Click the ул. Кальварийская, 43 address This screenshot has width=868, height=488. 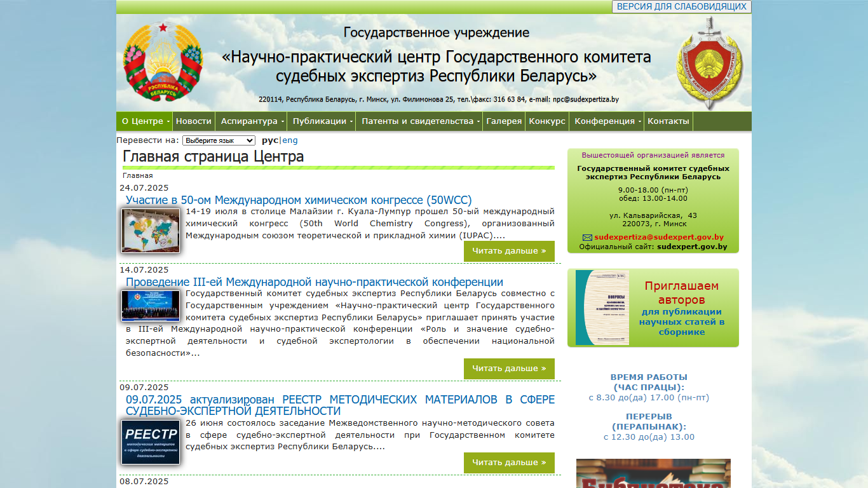pos(653,215)
